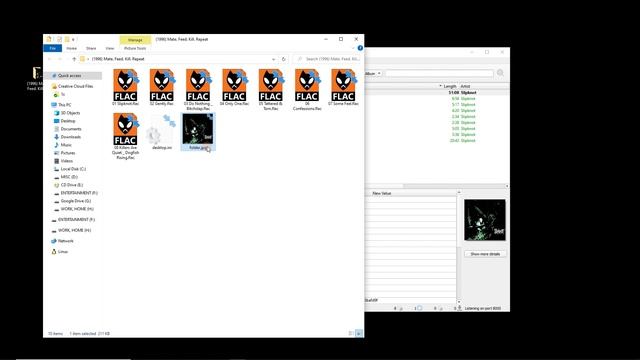
Task: Click the New folder quick access icon
Action: [67, 40]
